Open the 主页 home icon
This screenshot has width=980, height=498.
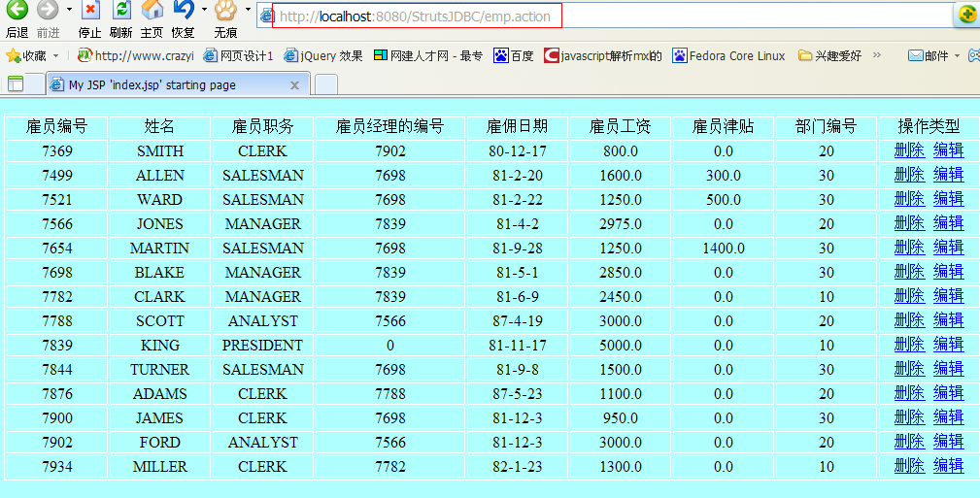(152, 11)
